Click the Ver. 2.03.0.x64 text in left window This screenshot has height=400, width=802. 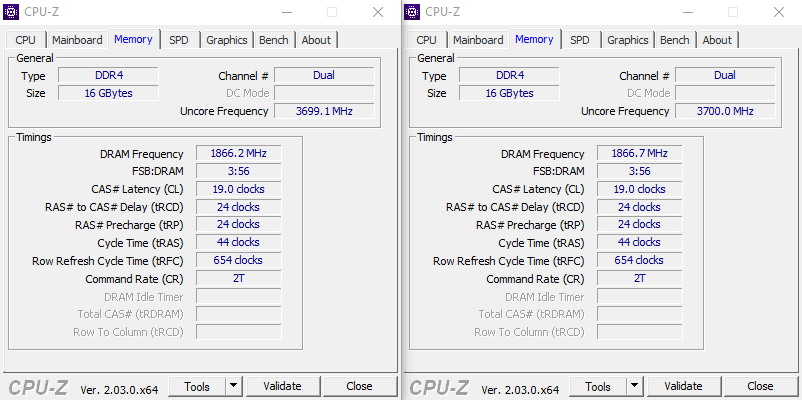(x=119, y=389)
